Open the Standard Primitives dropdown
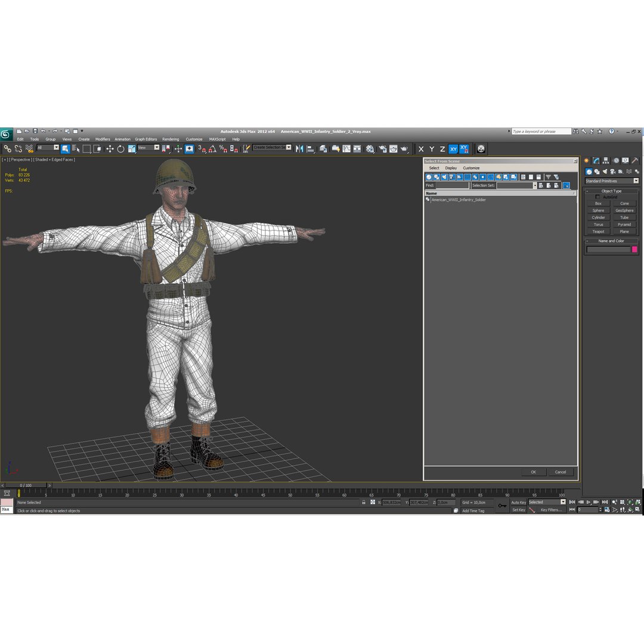The height and width of the screenshot is (644, 644). (x=612, y=181)
